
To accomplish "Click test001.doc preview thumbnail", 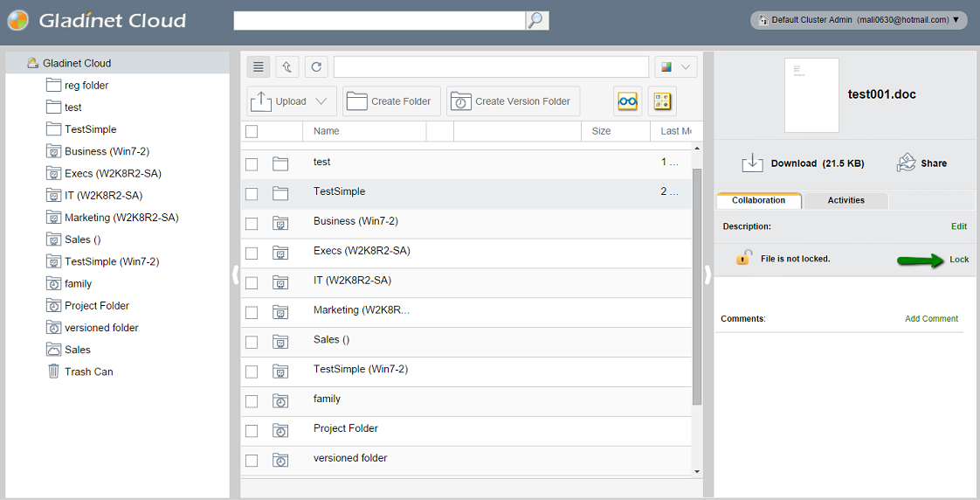I will point(811,95).
